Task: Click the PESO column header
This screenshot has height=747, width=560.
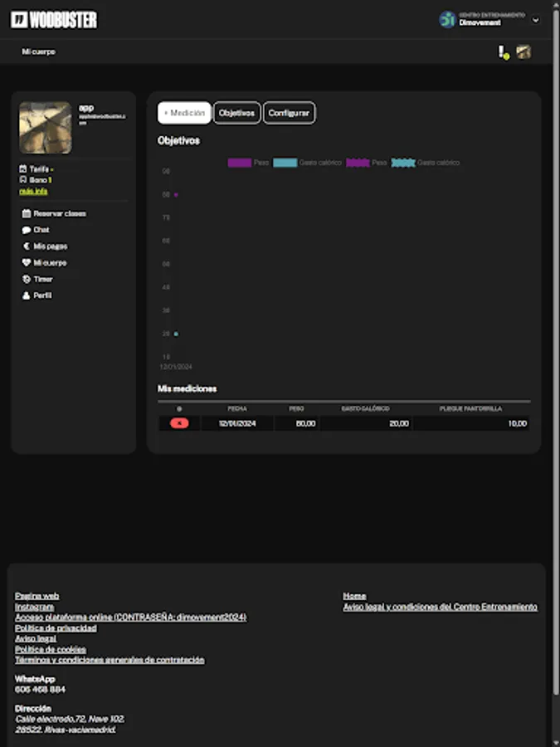Action: click(x=296, y=408)
